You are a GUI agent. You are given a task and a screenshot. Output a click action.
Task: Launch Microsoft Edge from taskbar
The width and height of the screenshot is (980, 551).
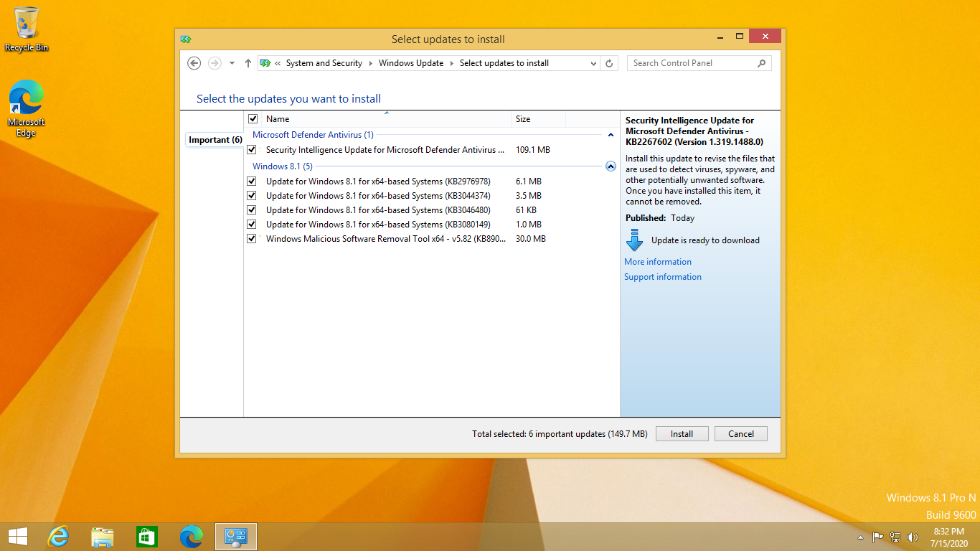coord(191,537)
